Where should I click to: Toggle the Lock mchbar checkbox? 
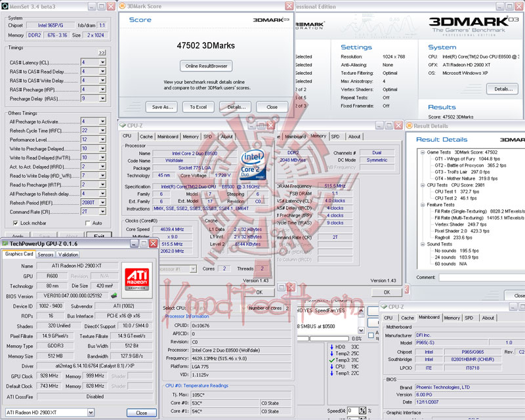tap(15, 223)
